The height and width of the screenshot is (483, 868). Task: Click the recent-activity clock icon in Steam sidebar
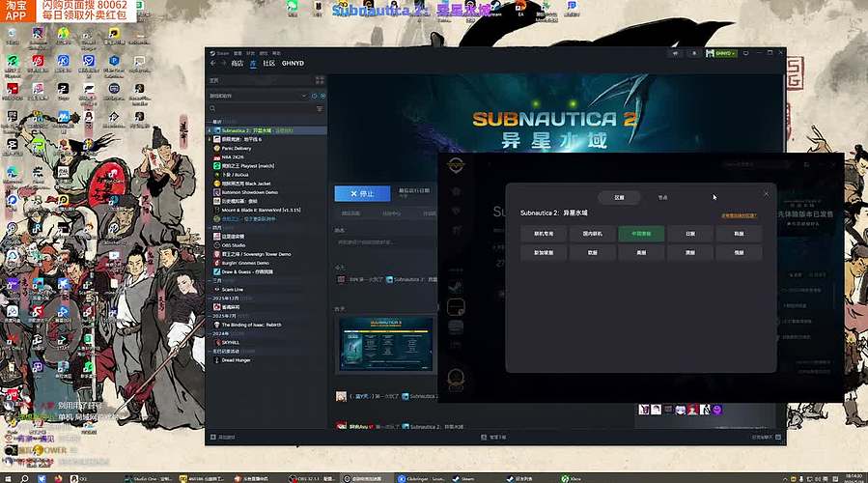pyautogui.click(x=314, y=96)
